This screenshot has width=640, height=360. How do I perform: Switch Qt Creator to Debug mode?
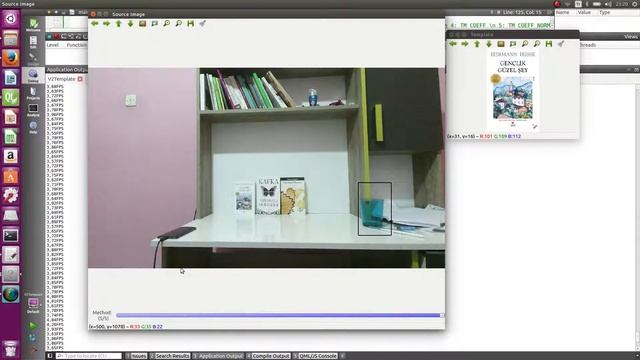tap(33, 76)
